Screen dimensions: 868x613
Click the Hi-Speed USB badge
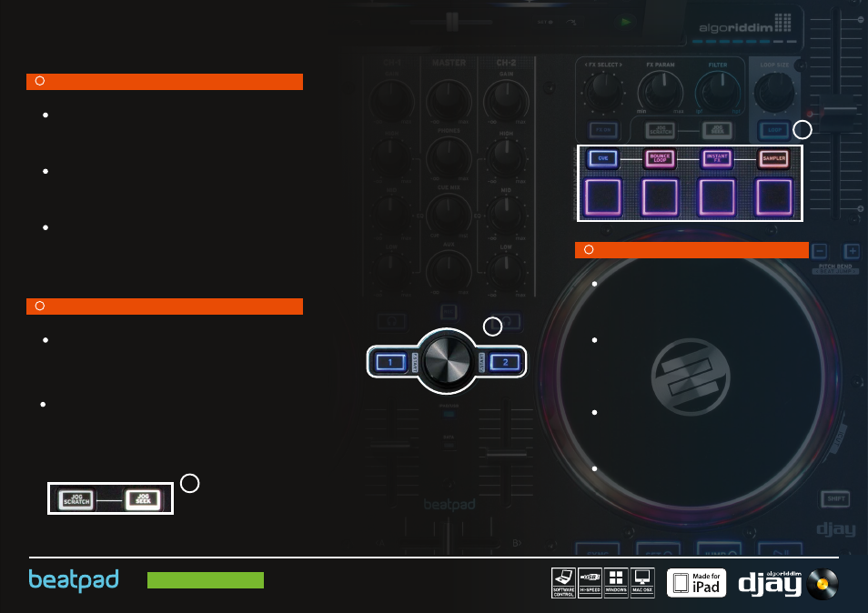[x=590, y=583]
